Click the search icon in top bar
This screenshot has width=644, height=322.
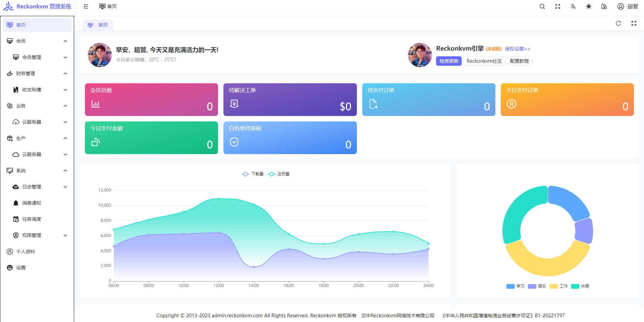pyautogui.click(x=542, y=6)
